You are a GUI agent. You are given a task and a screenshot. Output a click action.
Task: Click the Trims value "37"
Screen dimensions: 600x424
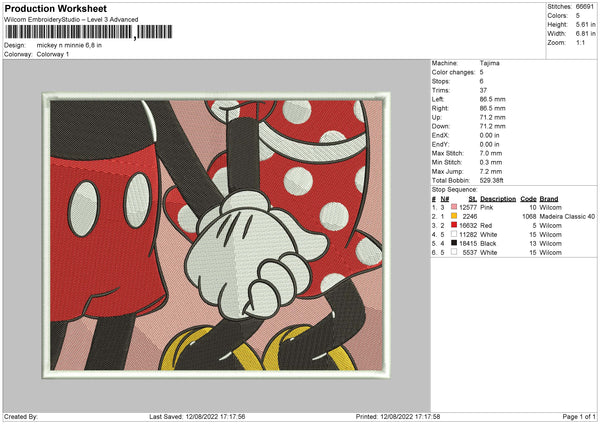(483, 90)
